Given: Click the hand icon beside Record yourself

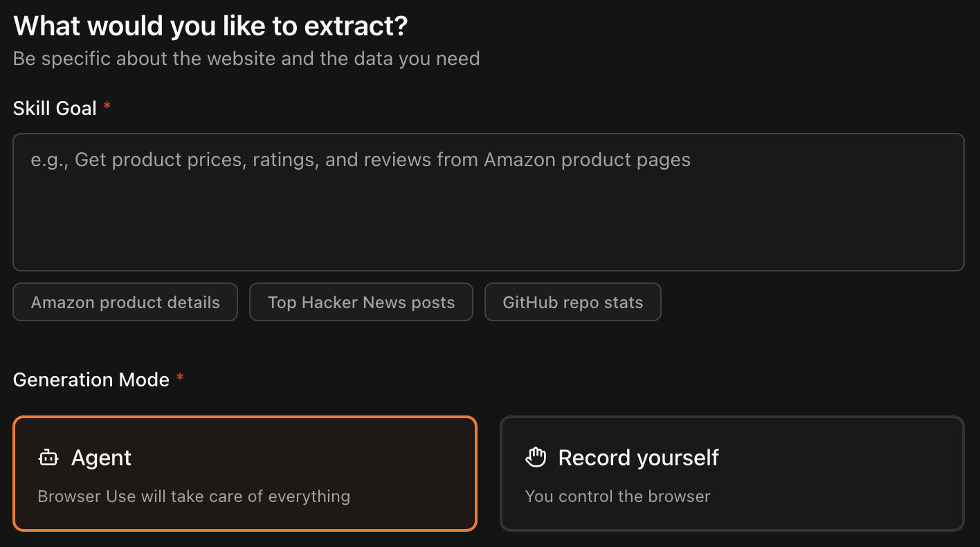Looking at the screenshot, I should coord(536,458).
